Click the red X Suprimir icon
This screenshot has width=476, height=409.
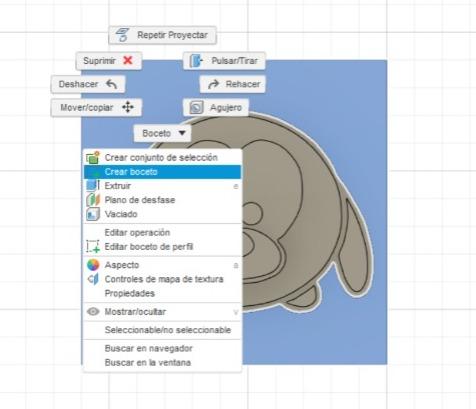[128, 60]
